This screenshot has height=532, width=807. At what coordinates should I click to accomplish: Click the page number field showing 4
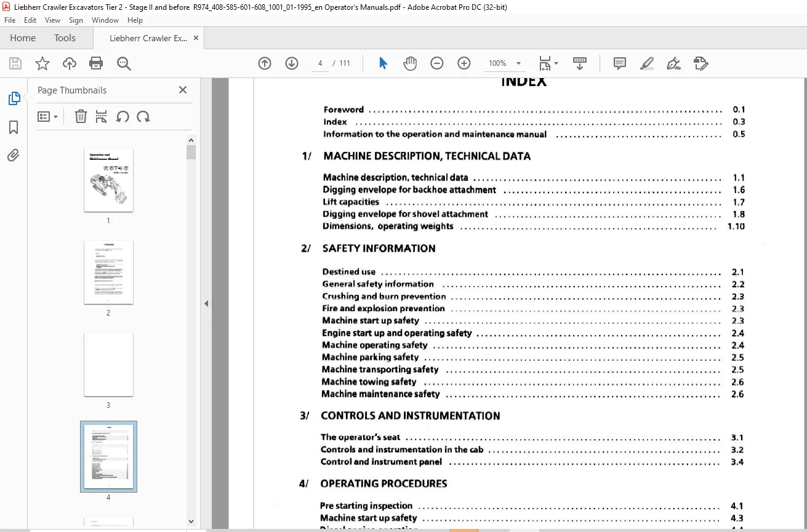320,63
